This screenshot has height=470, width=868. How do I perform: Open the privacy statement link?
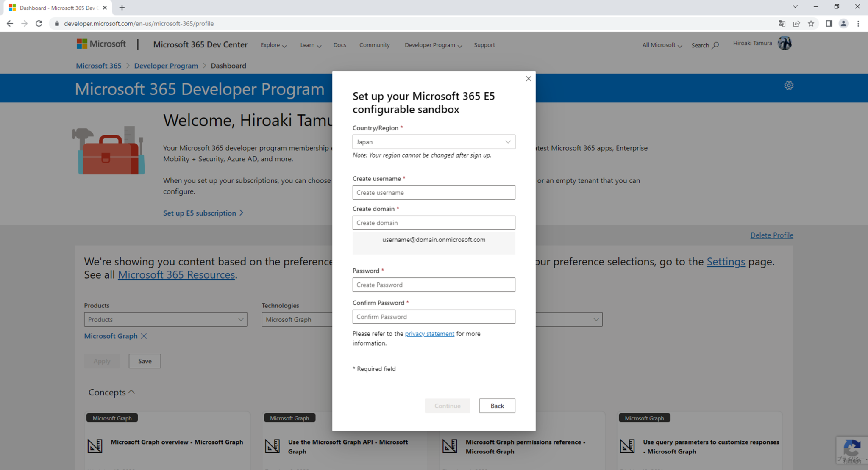tap(429, 333)
